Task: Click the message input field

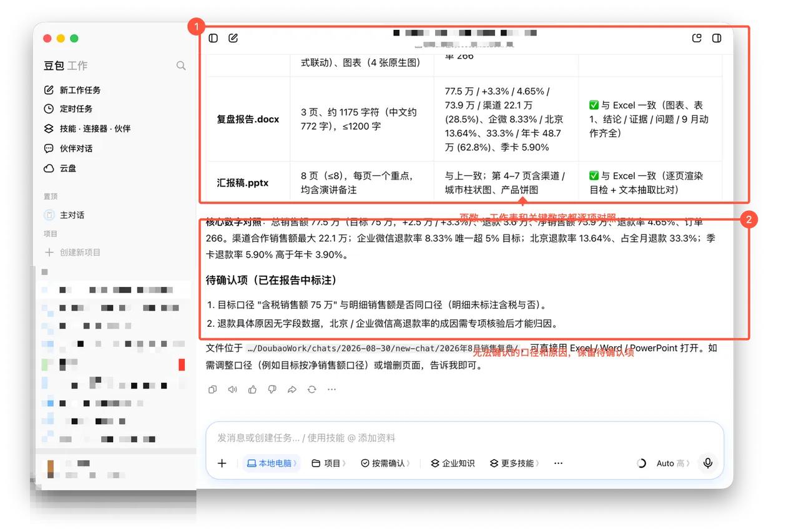Action: [464, 438]
